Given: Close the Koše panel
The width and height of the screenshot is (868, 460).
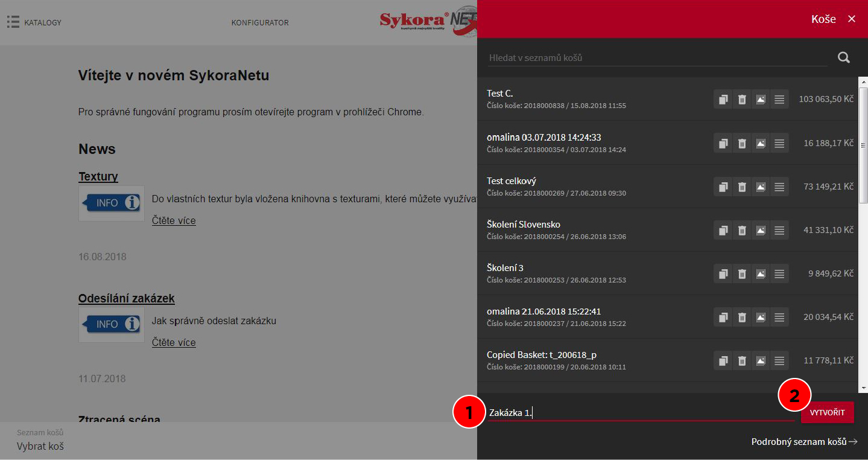Looking at the screenshot, I should click(x=852, y=19).
